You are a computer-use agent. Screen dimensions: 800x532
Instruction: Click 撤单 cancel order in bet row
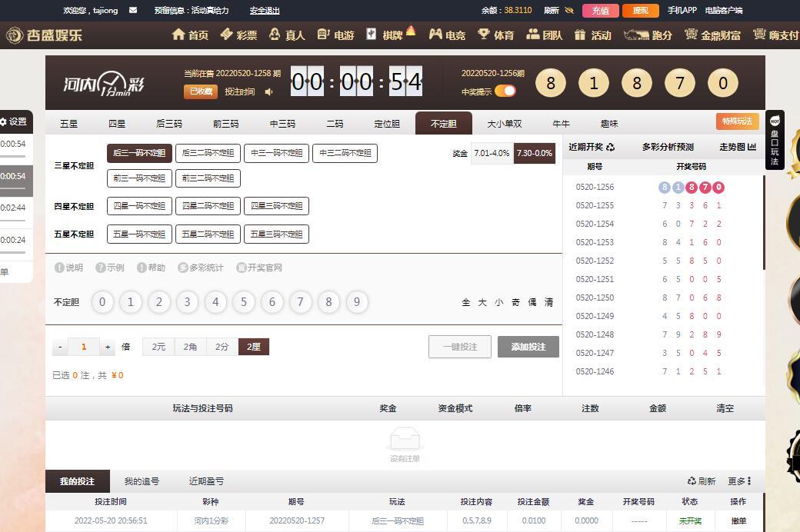pos(738,520)
